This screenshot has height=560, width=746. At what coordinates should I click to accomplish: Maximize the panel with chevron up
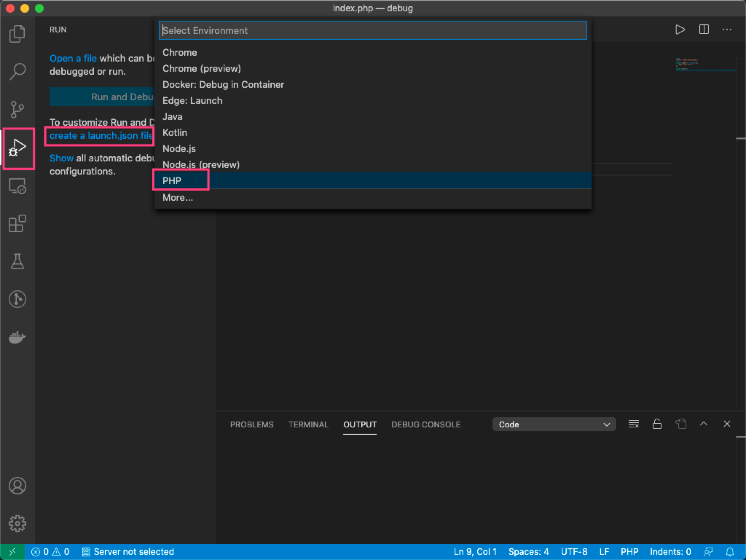coord(704,424)
